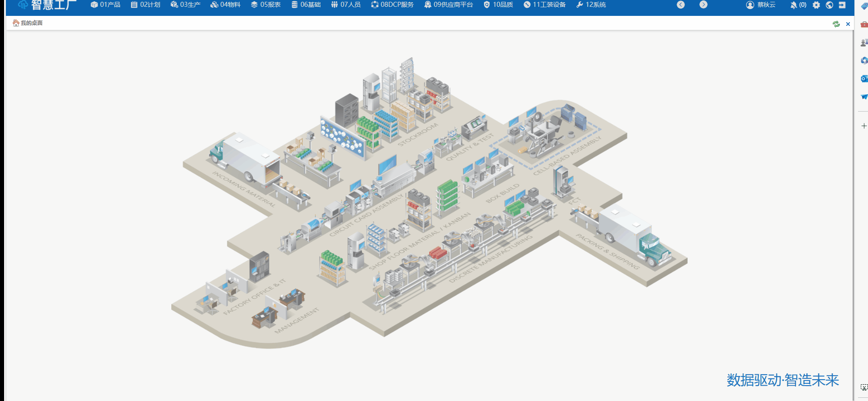Refresh the page with green arrows icon
Screen dimensions: 868x401
click(x=836, y=24)
